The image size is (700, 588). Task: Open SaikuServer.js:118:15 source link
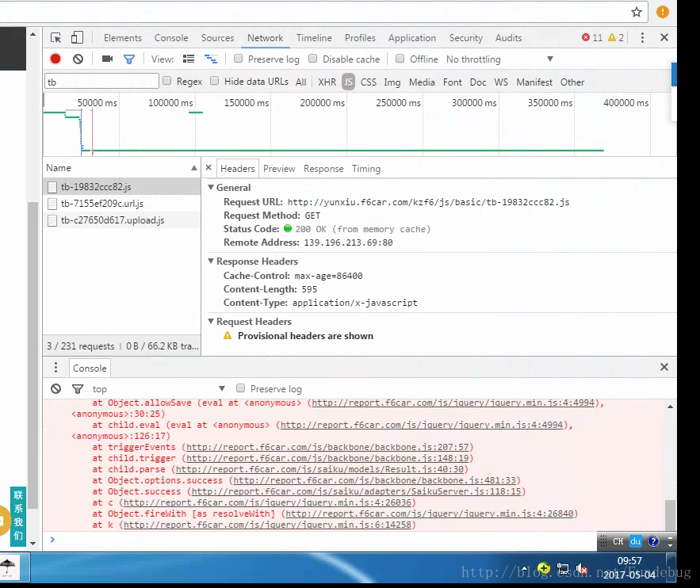pos(357,491)
